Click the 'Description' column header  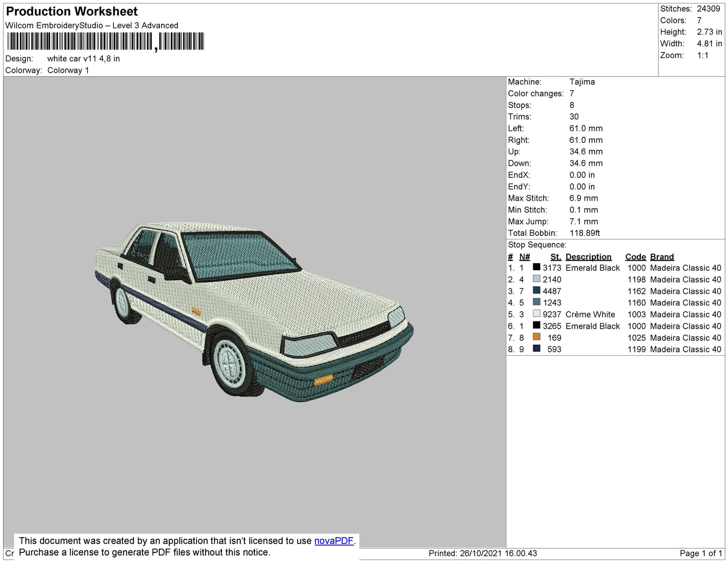pos(588,257)
